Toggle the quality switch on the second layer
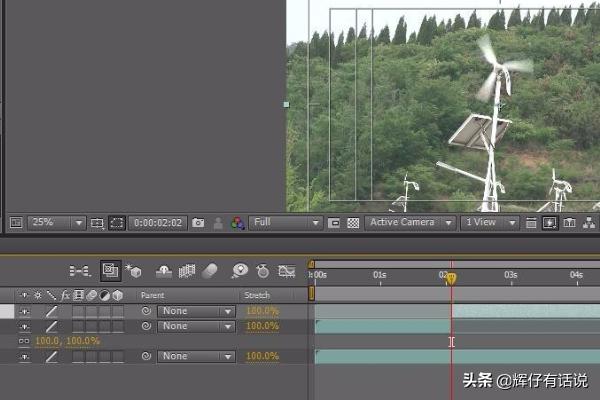 tap(51, 326)
